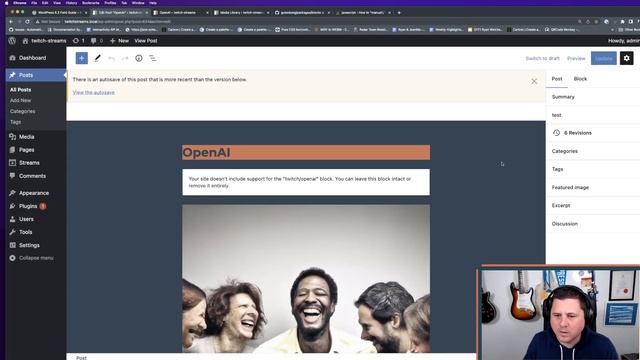Toggle the Settings gear sidebar button
640x360 pixels.
tap(627, 58)
